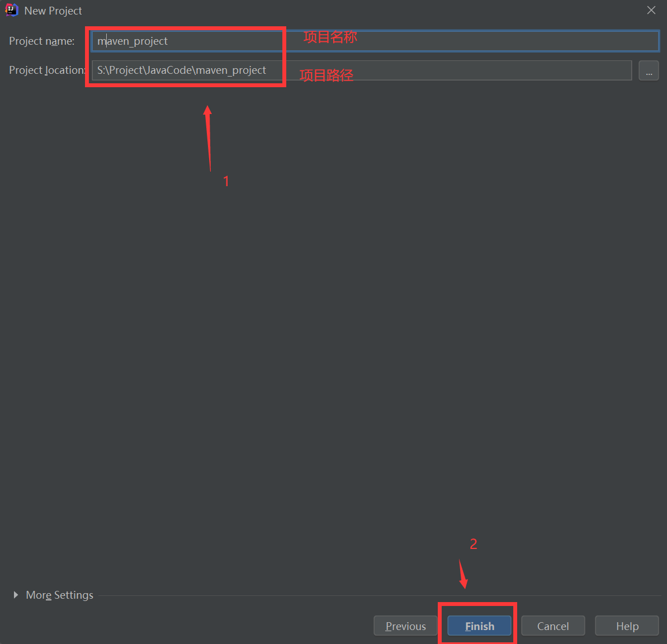The image size is (667, 644).
Task: Click the IntelliJ IDEA logo icon in title bar
Action: tap(12, 10)
